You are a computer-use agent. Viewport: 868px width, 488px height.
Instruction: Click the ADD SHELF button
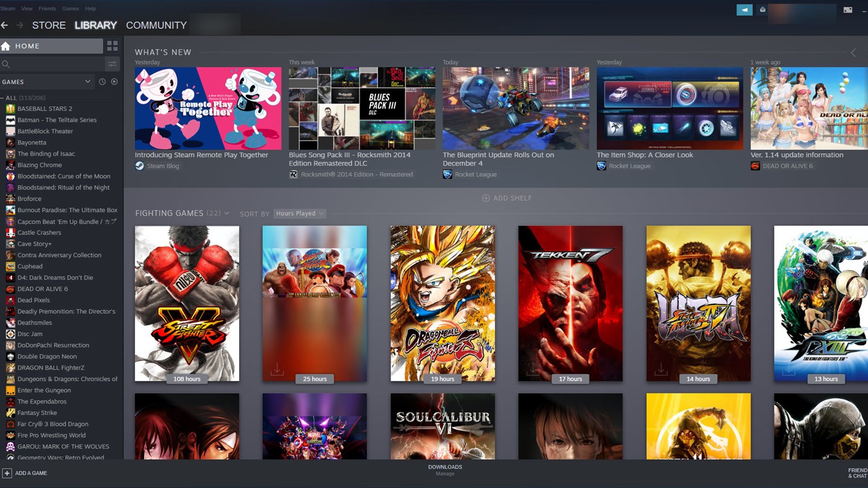[x=507, y=198]
